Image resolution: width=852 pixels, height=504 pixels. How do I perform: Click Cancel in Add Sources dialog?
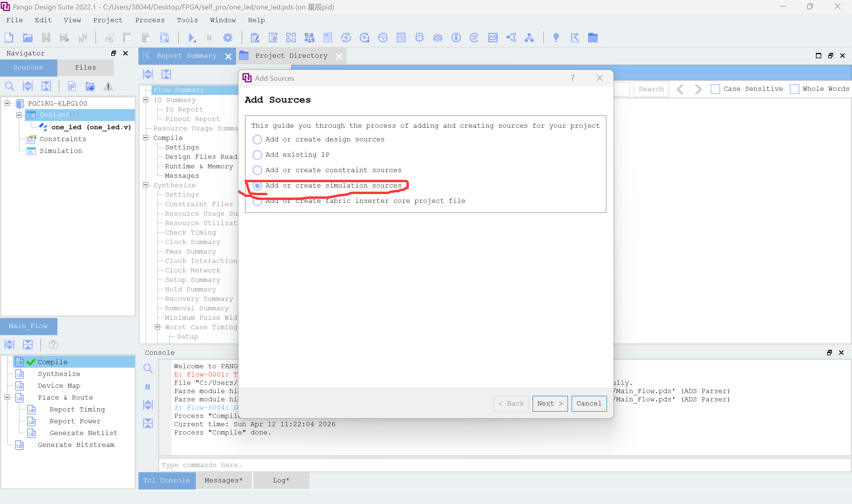pyautogui.click(x=588, y=403)
